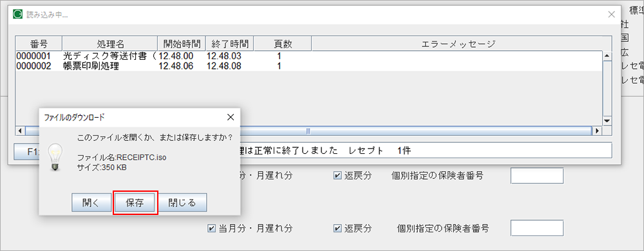
Task: Click the partially hidden F1 button
Action: coord(26,151)
